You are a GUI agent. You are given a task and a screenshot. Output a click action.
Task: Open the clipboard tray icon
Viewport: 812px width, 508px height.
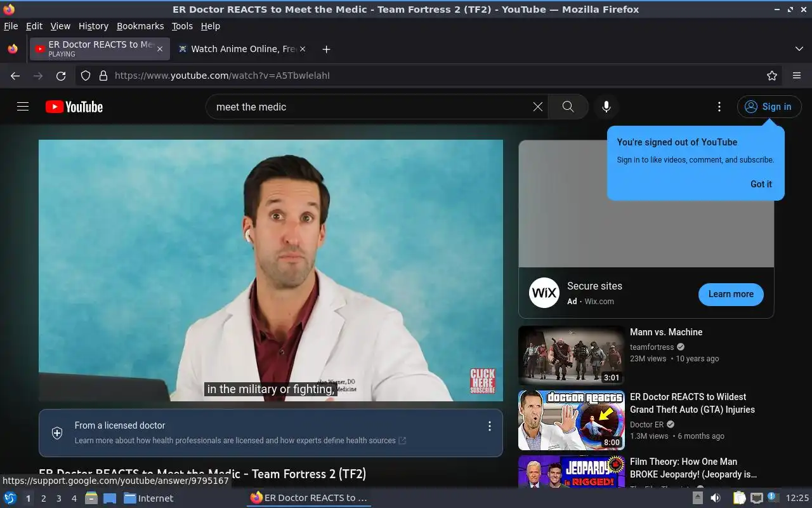[740, 498]
